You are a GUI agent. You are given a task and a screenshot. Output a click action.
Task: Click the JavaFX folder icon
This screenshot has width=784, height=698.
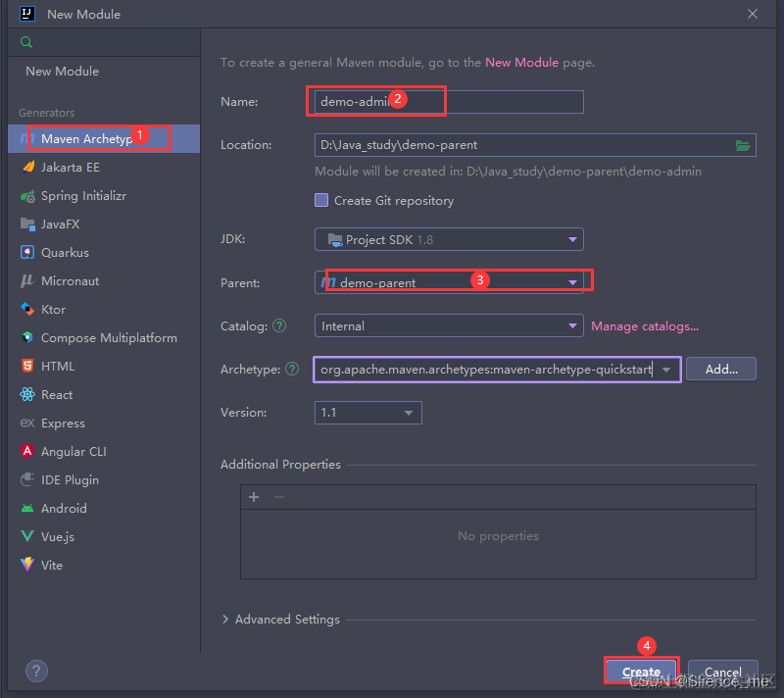[x=27, y=224]
